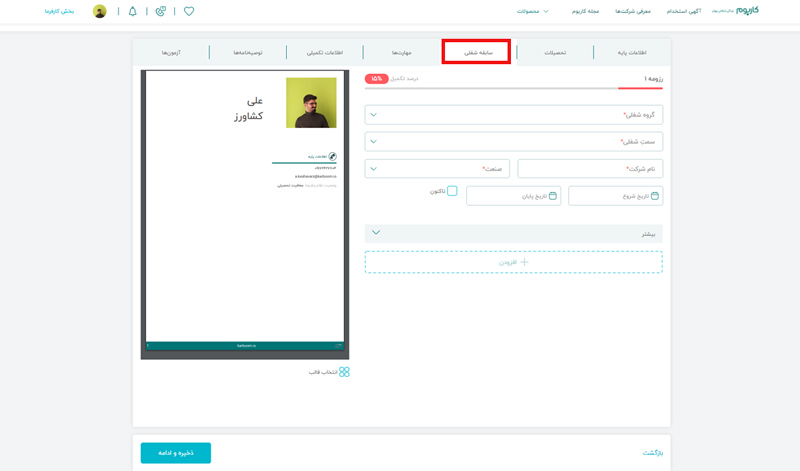Switch to the «تحصیلات» tab
Screen dimensions: 800x471
click(x=555, y=52)
